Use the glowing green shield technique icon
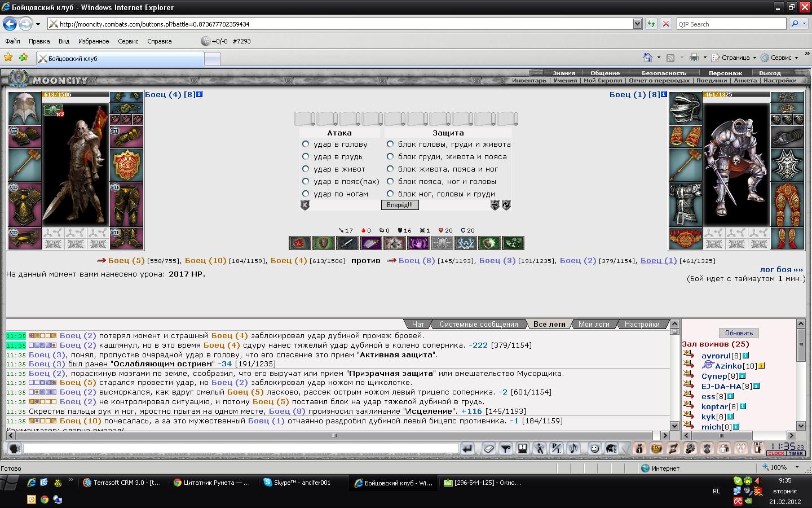The width and height of the screenshot is (812, 508). 489,243
